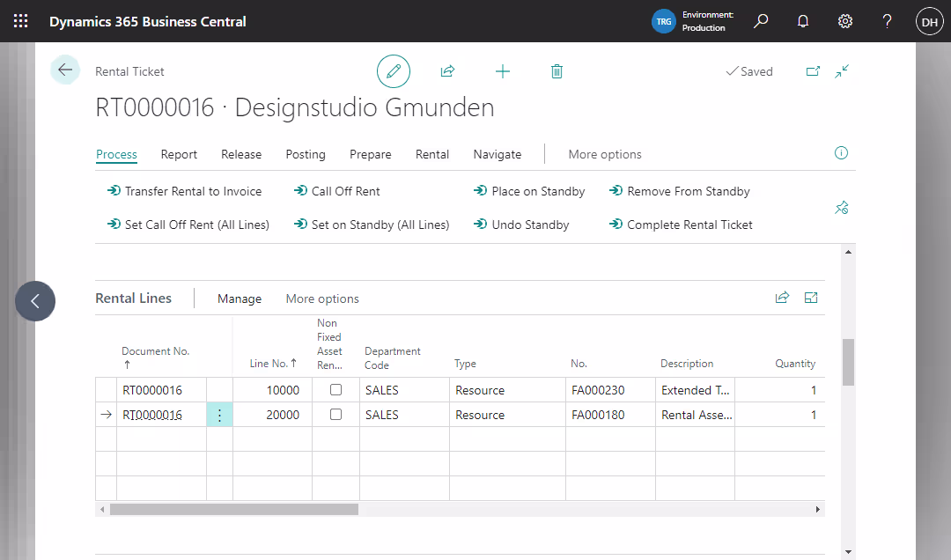The height and width of the screenshot is (560, 951).
Task: Switch to the Posting tab
Action: click(306, 154)
